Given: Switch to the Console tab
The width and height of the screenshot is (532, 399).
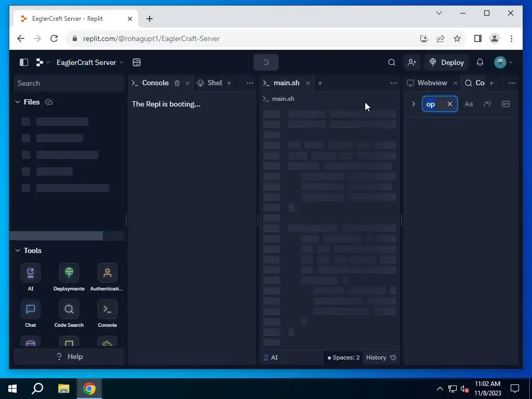Looking at the screenshot, I should (150, 83).
